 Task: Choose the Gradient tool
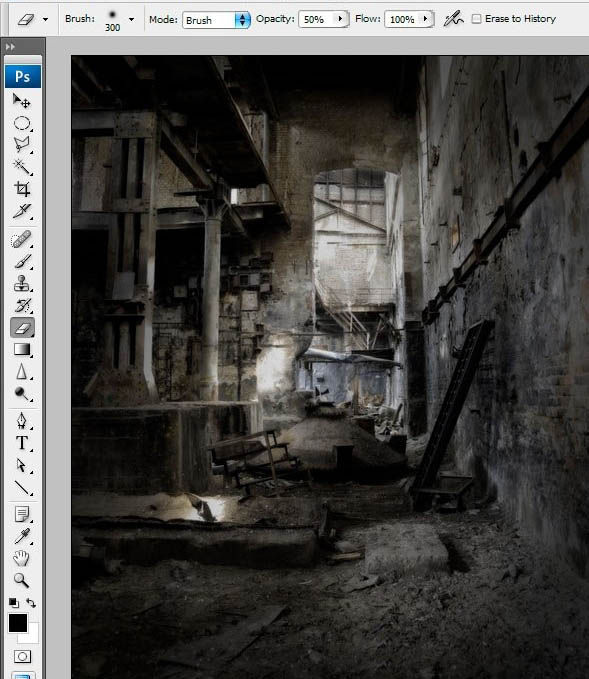click(22, 349)
